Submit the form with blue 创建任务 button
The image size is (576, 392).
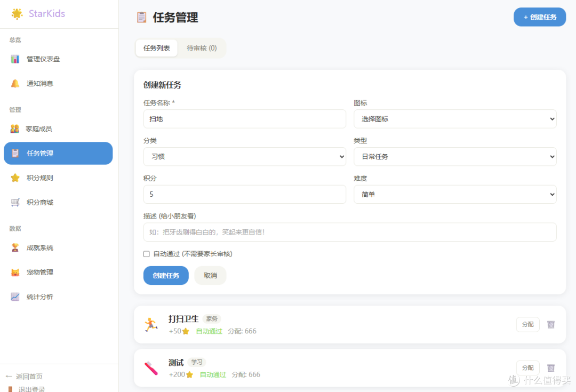pos(166,276)
